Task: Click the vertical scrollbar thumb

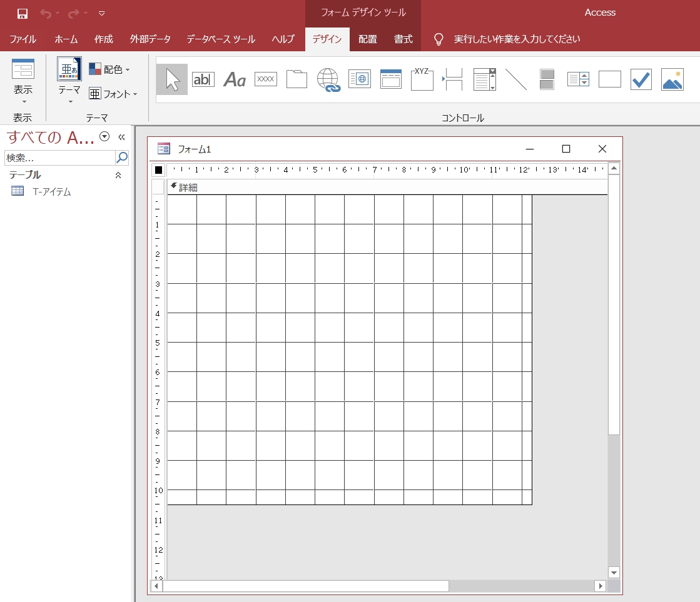Action: point(614,304)
